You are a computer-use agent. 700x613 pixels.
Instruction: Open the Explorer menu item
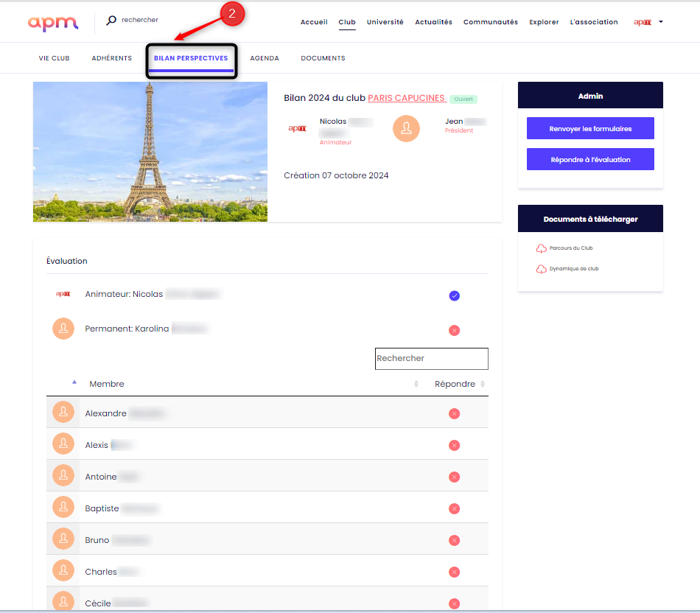pos(544,22)
